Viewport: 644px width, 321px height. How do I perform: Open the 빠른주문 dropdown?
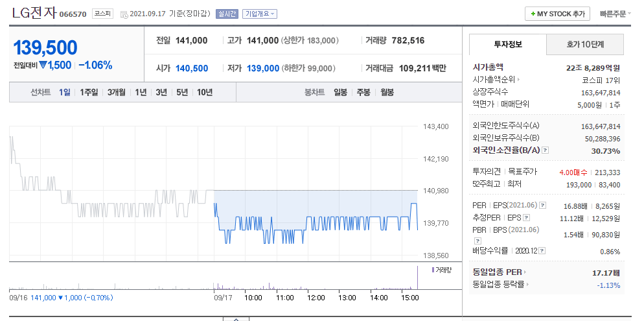615,14
